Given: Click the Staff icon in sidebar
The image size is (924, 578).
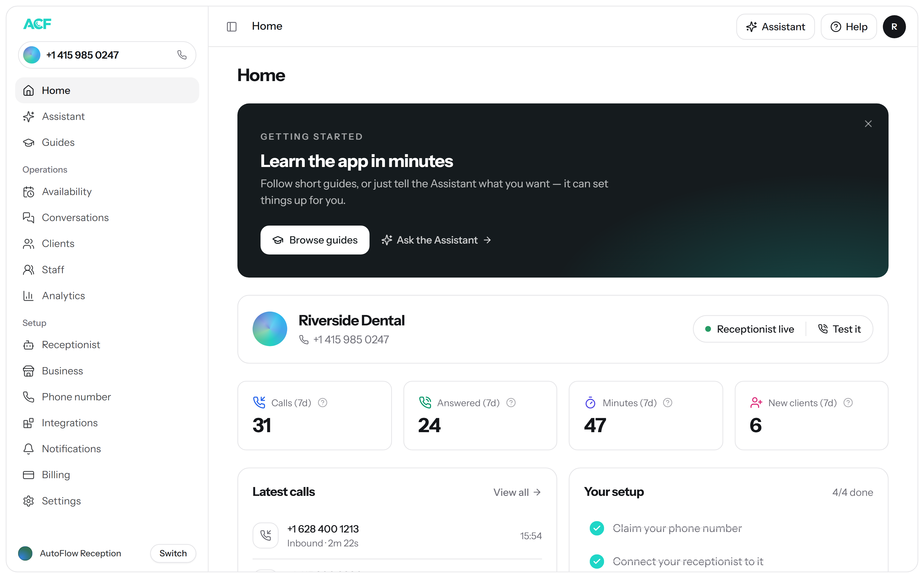Looking at the screenshot, I should [29, 269].
